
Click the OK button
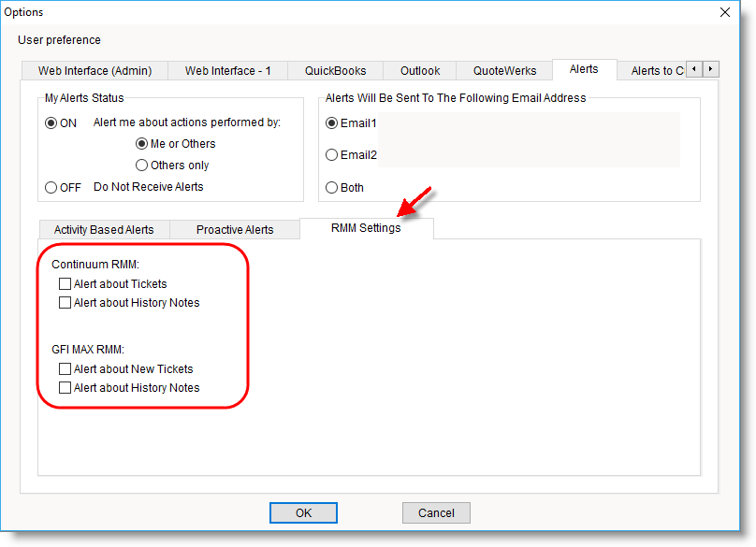tap(303, 513)
